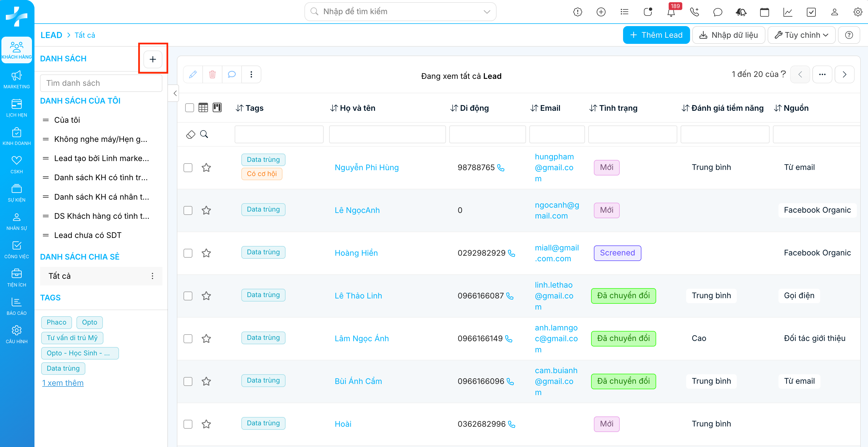Tick the select-all header checkbox
868x447 pixels.
point(190,108)
